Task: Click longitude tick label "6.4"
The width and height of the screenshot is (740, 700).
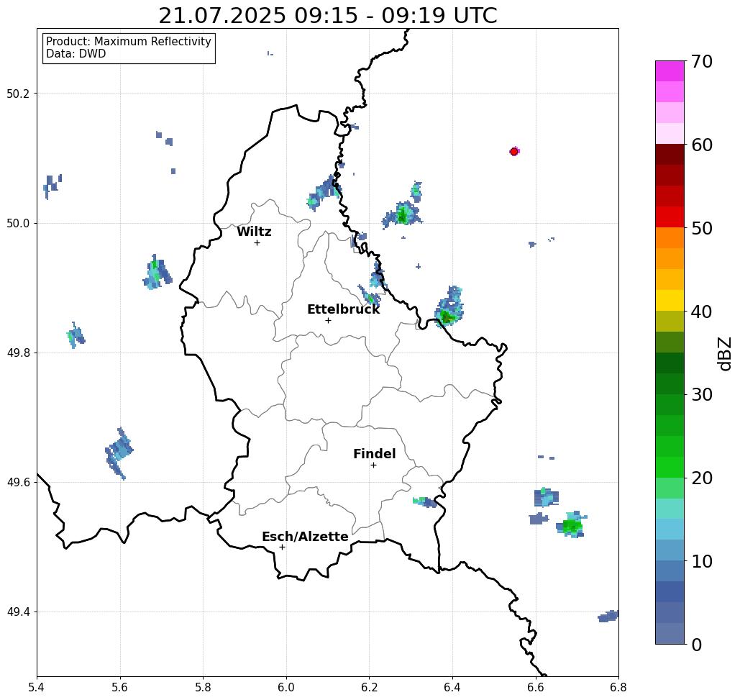Action: (x=452, y=687)
